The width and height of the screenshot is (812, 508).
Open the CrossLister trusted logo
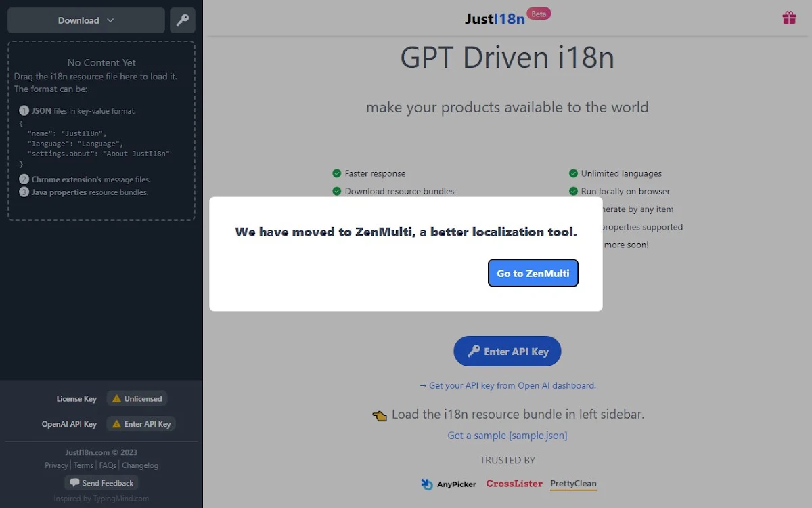point(514,484)
